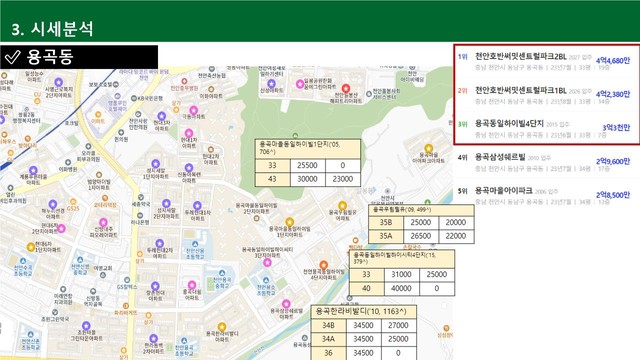Click the checkmark icon beside 용곡동
The height and width of the screenshot is (360, 640).
coord(12,57)
